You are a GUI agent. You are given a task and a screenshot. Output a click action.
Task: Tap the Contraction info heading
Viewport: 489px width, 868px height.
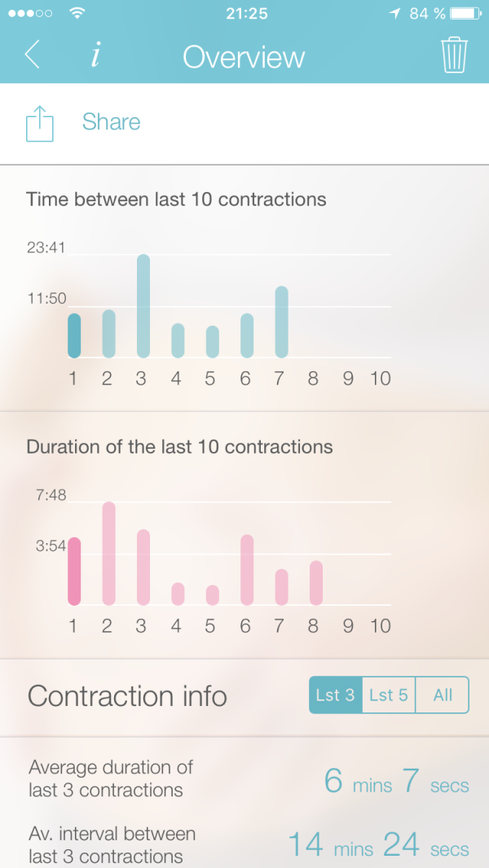pyautogui.click(x=127, y=696)
